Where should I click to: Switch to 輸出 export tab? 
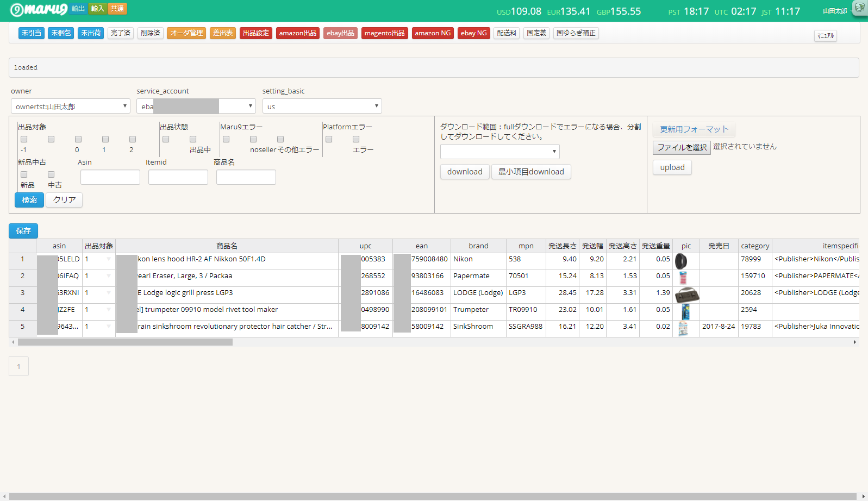click(78, 9)
